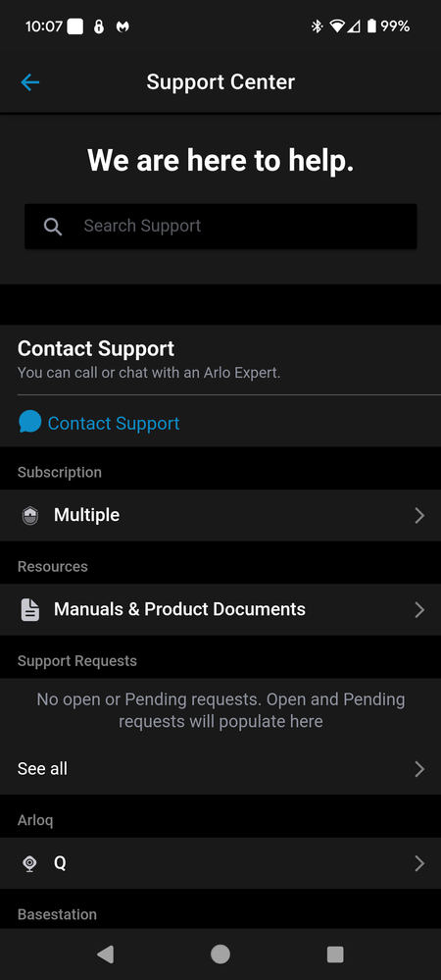Tap the search magnifier icon

(x=53, y=227)
